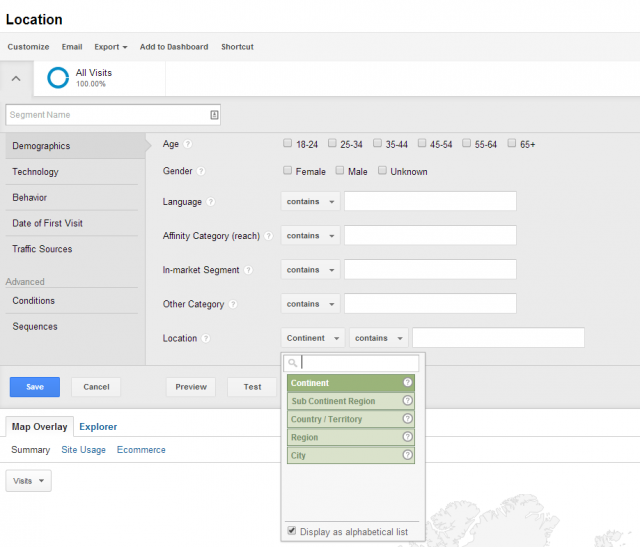Click Shortcut in the report toolbar
The height and width of the screenshot is (547, 640).
(237, 47)
